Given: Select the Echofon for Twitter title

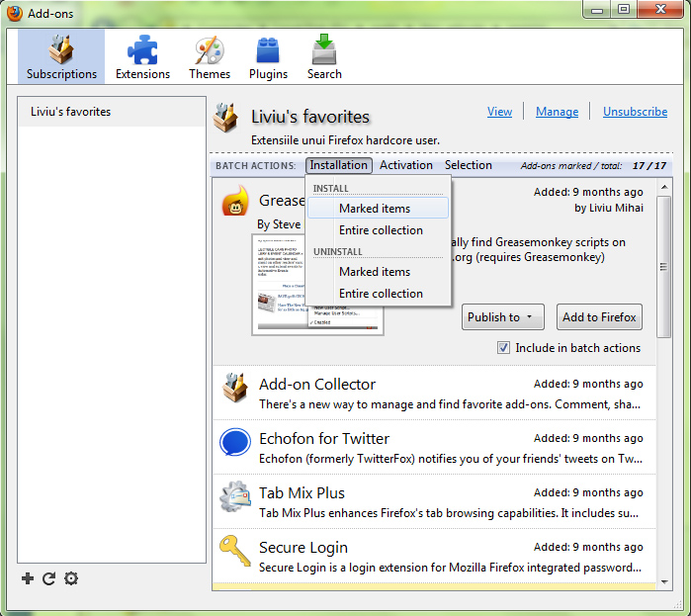Looking at the screenshot, I should (x=324, y=439).
